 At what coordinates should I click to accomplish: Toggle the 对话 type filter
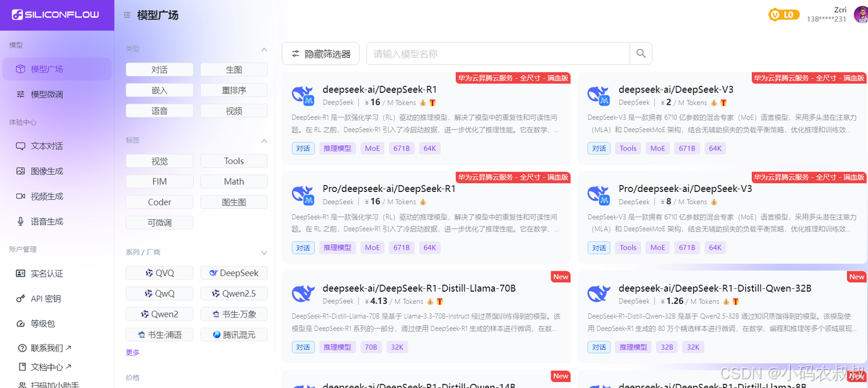click(159, 70)
